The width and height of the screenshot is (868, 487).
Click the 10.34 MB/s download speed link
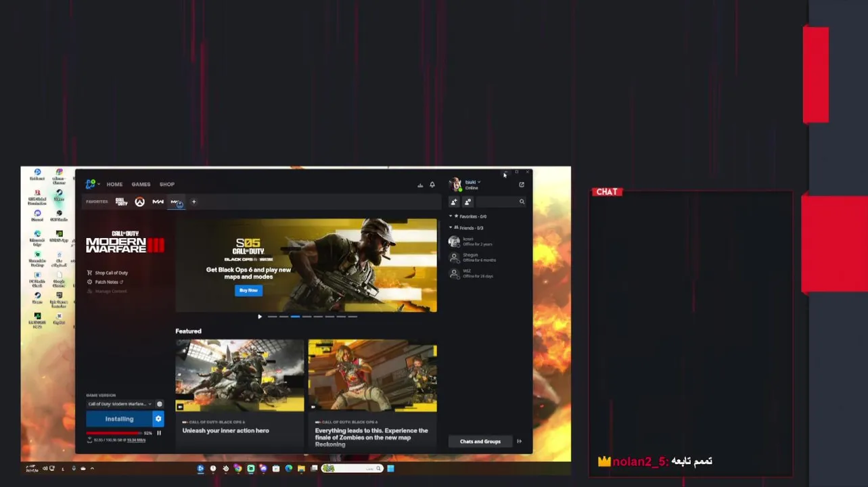click(136, 440)
